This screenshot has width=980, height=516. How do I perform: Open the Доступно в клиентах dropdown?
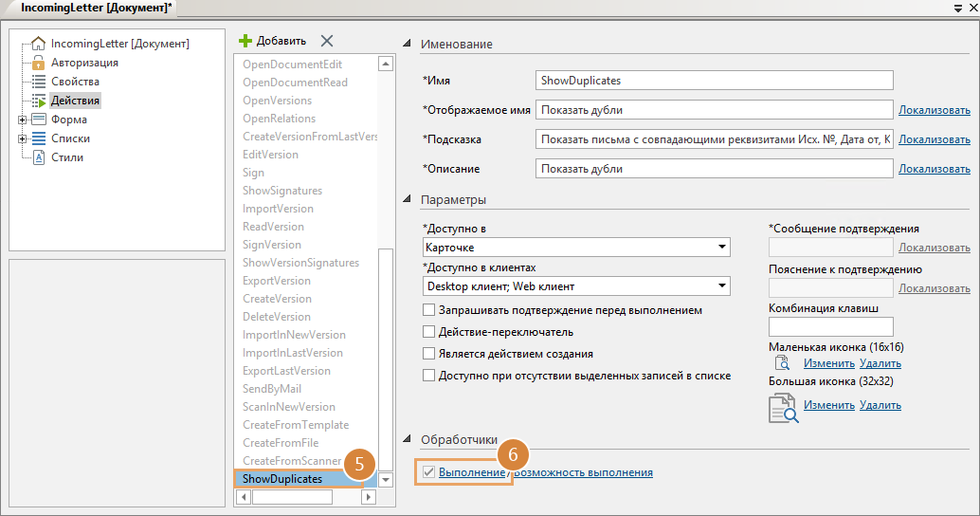click(721, 286)
